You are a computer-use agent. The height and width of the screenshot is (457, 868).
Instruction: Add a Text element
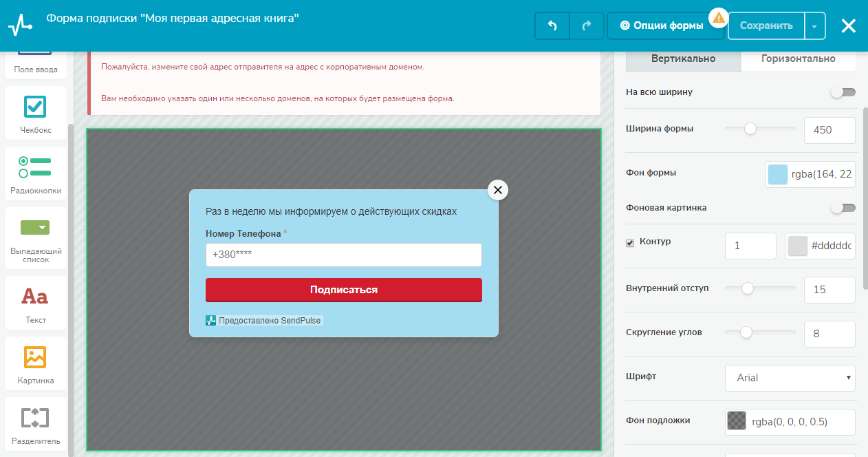click(x=36, y=303)
